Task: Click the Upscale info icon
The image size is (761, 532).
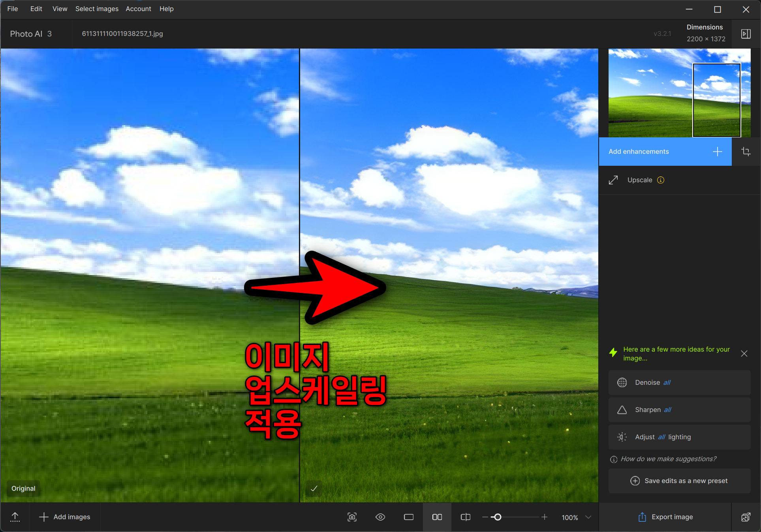Action: click(x=661, y=180)
